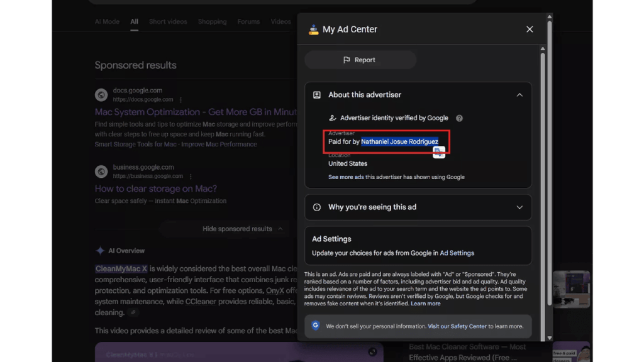Click the advertiser identity verified icon

tap(332, 118)
